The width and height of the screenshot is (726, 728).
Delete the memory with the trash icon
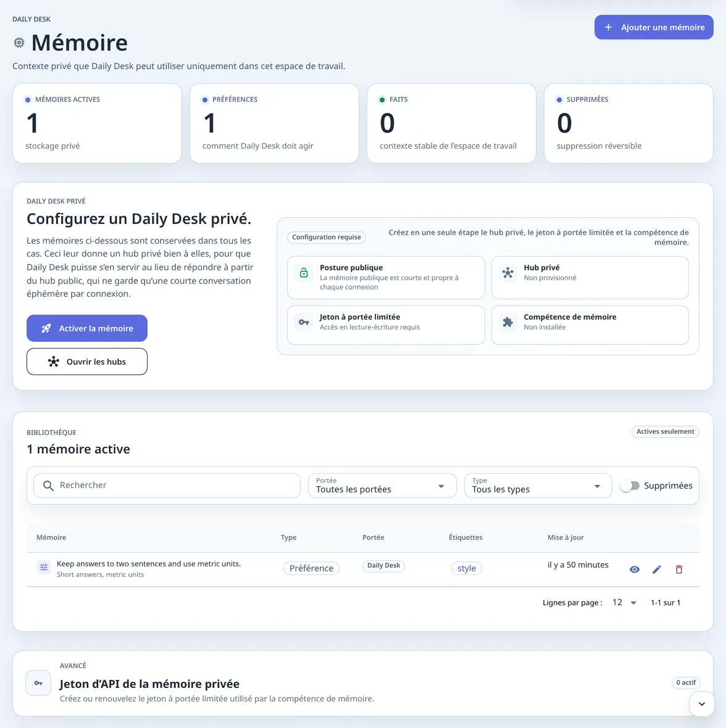[x=679, y=569]
